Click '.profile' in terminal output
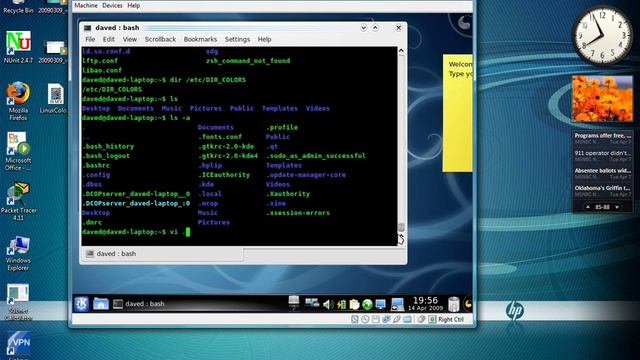640x360 pixels. 282,127
